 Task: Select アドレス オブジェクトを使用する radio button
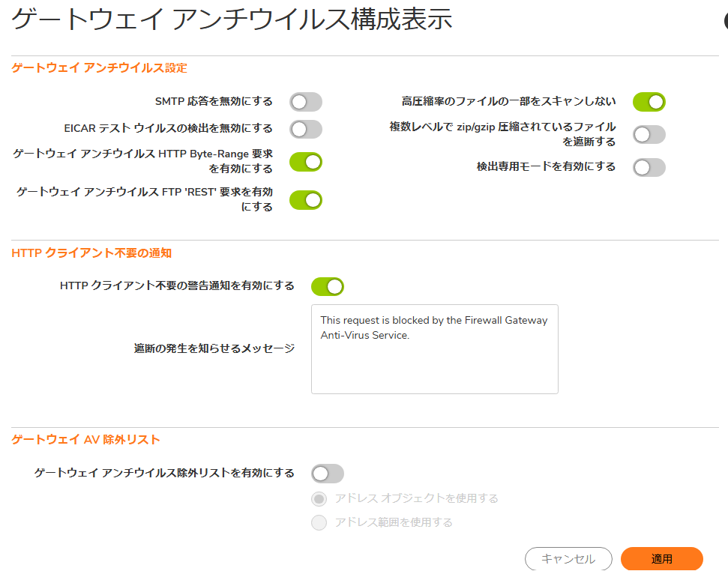coord(319,499)
